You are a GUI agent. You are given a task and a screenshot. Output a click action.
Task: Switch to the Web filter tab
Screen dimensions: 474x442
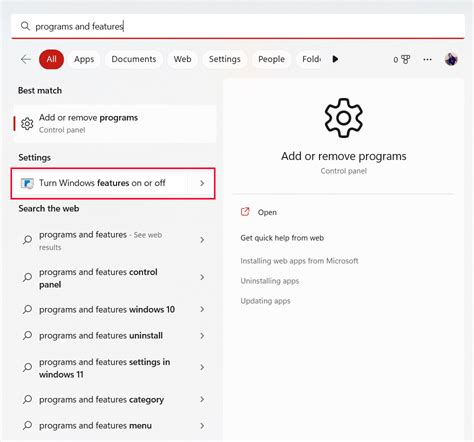point(182,59)
